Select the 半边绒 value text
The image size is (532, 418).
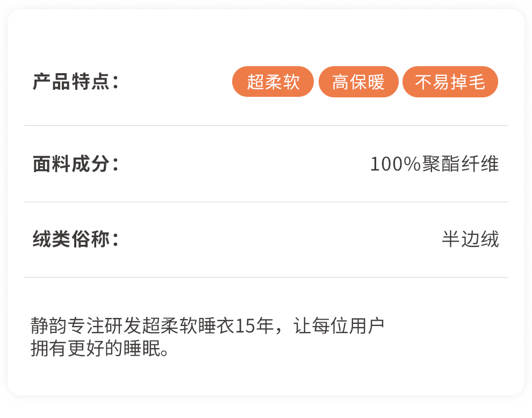click(x=470, y=239)
